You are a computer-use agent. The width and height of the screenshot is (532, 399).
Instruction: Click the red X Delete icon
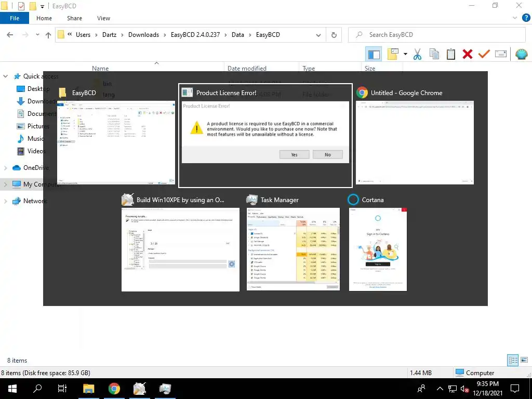pos(467,54)
